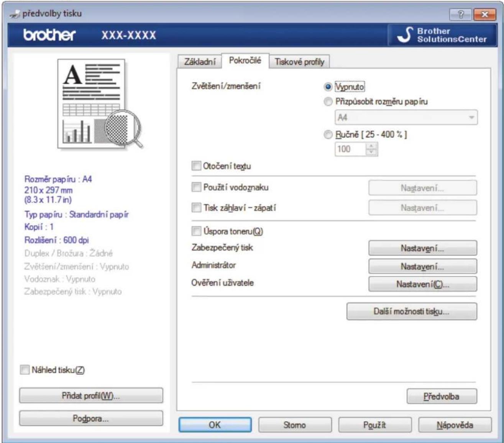504x443 pixels.
Task: Toggle the Použití vodoznaku checkbox
Action: (x=196, y=187)
